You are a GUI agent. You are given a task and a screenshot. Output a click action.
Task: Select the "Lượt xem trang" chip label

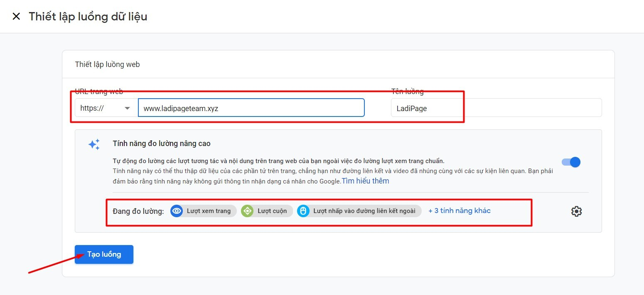pos(209,211)
